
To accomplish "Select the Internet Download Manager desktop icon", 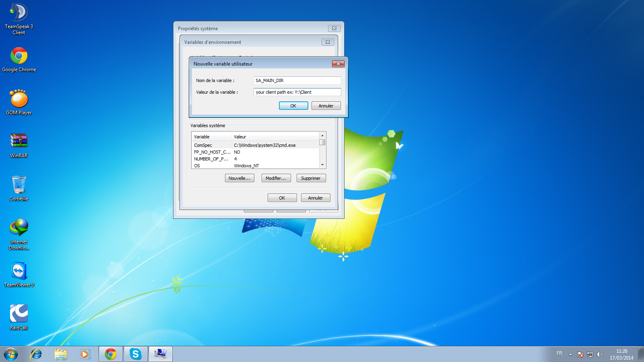I will pyautogui.click(x=19, y=234).
